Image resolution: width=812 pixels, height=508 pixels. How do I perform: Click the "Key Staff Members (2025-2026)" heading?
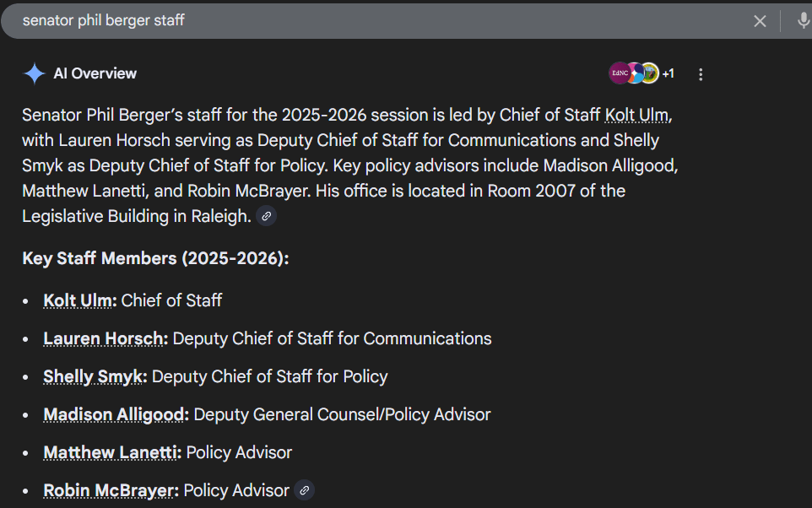[x=155, y=258]
